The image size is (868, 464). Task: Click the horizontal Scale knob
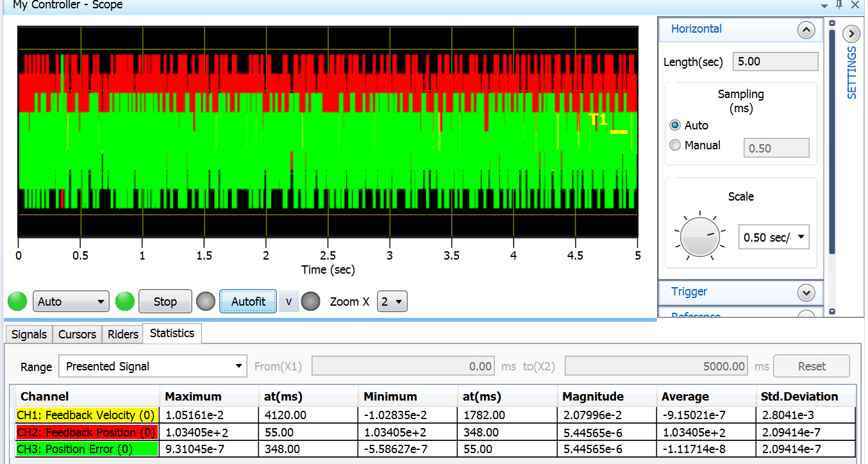tap(699, 236)
